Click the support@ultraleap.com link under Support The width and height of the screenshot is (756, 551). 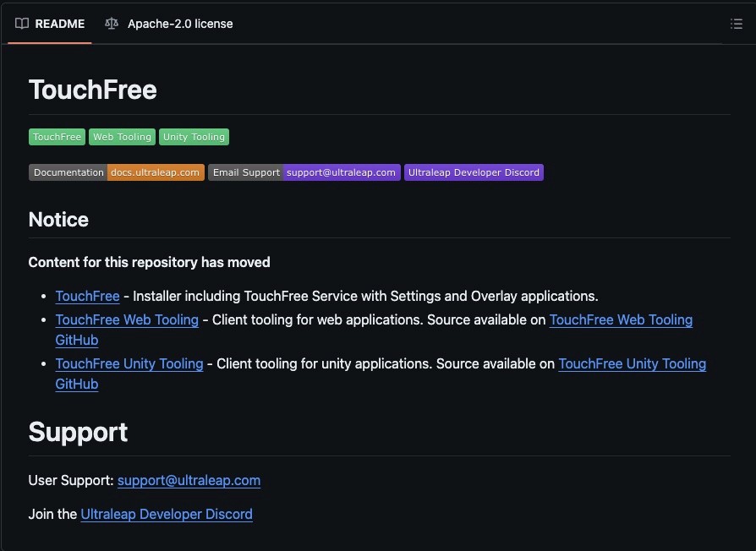point(189,480)
